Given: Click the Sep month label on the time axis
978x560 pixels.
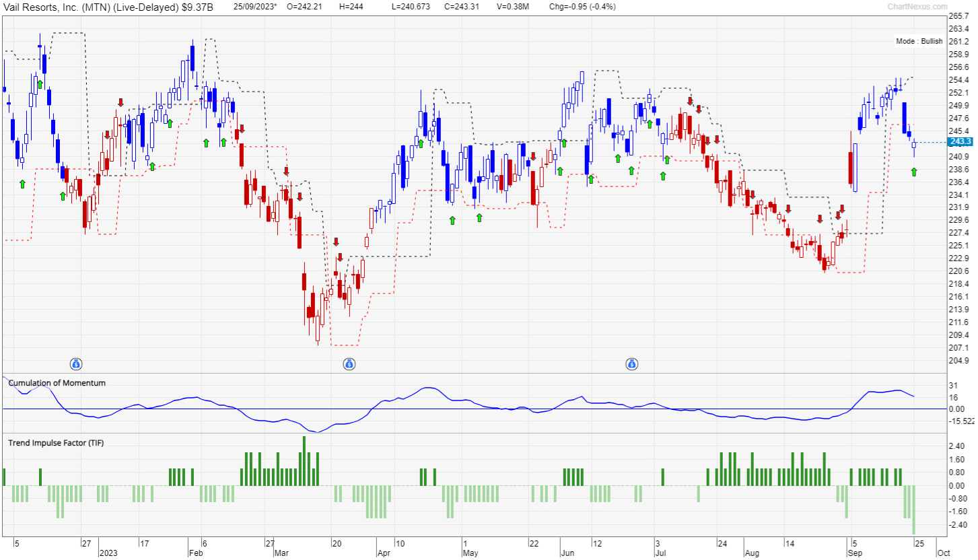Looking at the screenshot, I should coord(856,553).
